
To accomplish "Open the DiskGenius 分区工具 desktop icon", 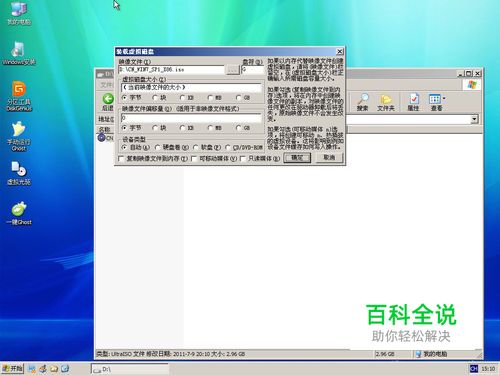I will [19, 95].
